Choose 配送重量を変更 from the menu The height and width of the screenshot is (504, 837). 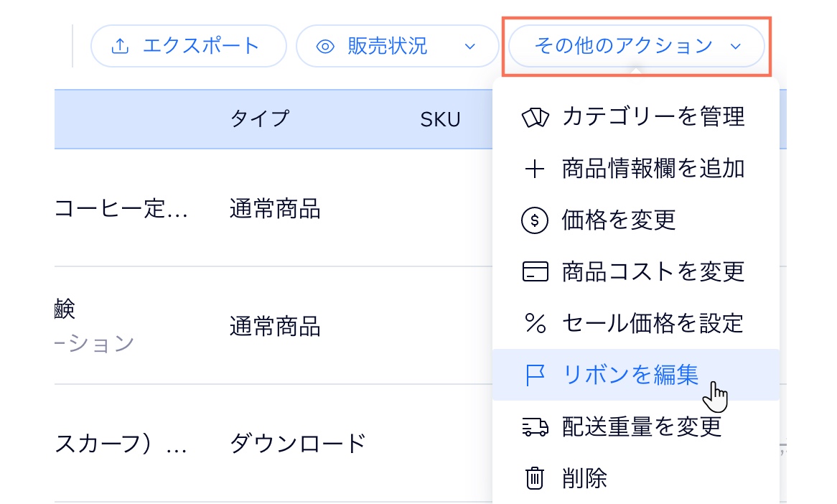tap(641, 427)
